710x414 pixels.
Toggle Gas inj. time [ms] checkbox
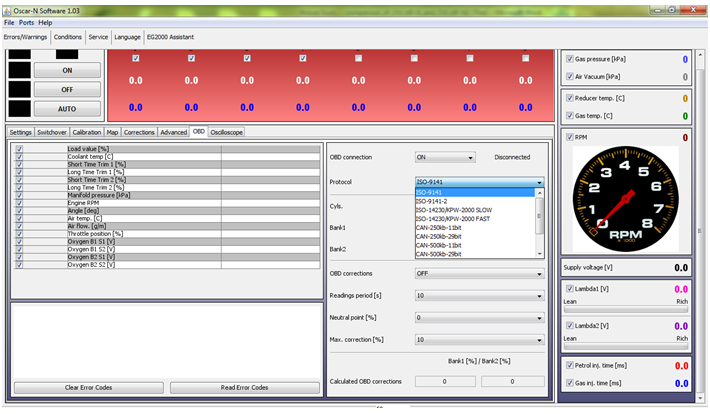point(570,383)
